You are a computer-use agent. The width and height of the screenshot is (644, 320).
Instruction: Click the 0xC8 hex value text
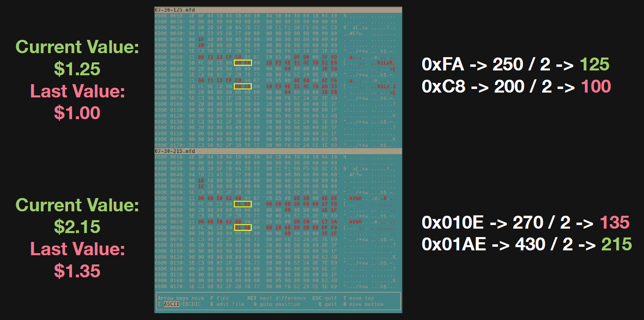444,87
